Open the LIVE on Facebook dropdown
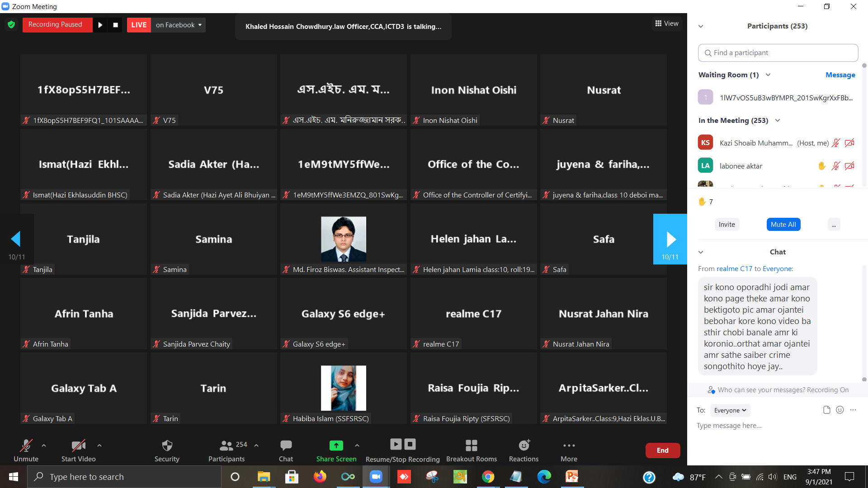This screenshot has height=488, width=868. [179, 25]
